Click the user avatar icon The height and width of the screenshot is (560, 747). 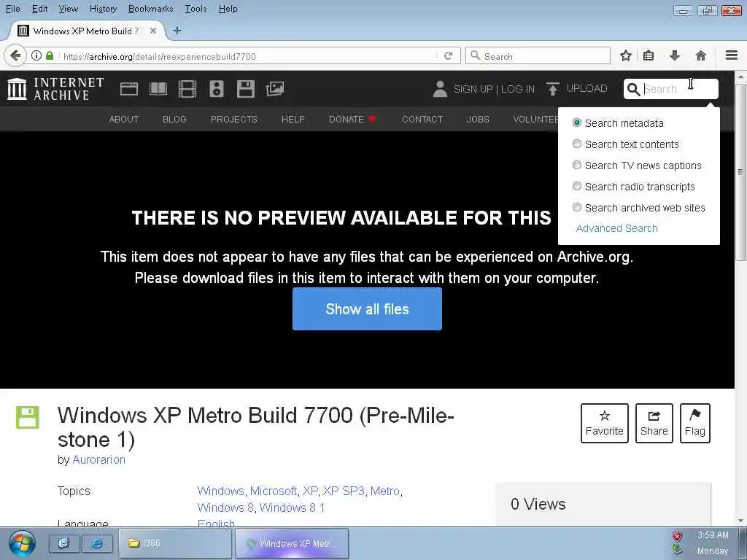tap(440, 89)
